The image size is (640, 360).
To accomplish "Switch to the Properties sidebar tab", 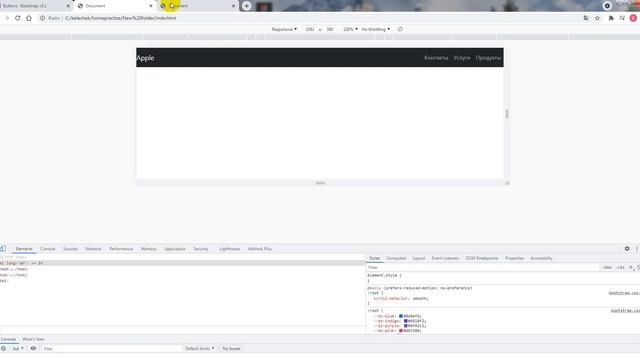I will click(514, 258).
